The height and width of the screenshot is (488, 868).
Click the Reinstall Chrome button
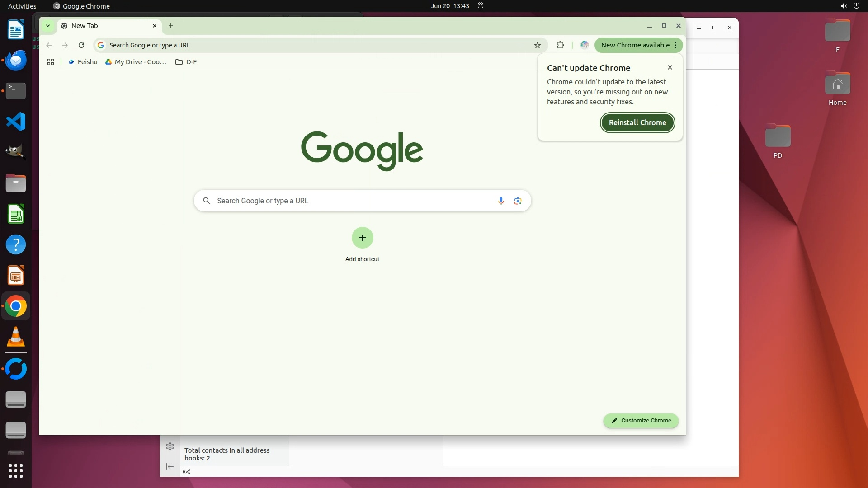(x=637, y=122)
